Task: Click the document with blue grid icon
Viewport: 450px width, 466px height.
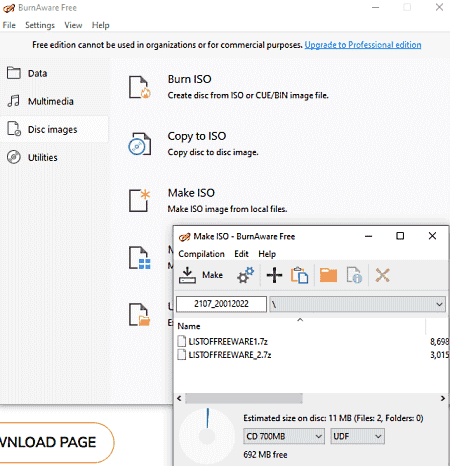Action: point(140,258)
